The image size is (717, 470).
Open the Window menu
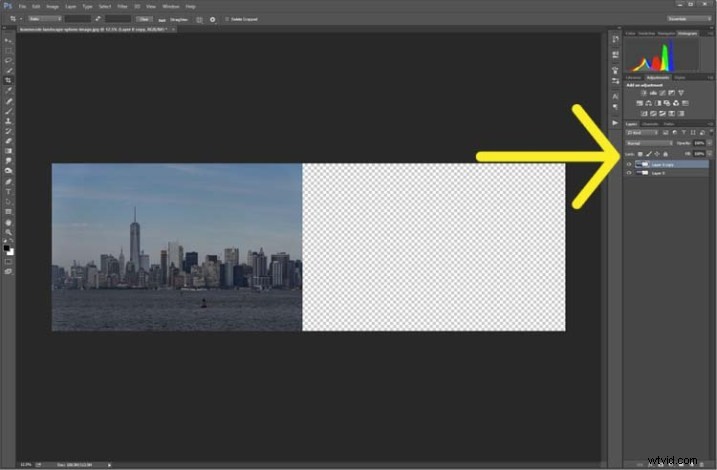(x=171, y=6)
